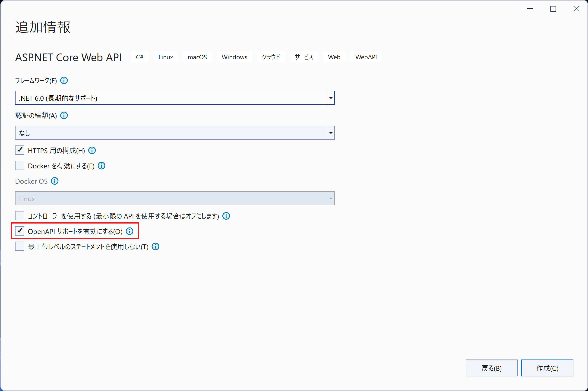This screenshot has height=391, width=588.
Task: Click the 認証の種類(A) label
Action: pos(36,115)
